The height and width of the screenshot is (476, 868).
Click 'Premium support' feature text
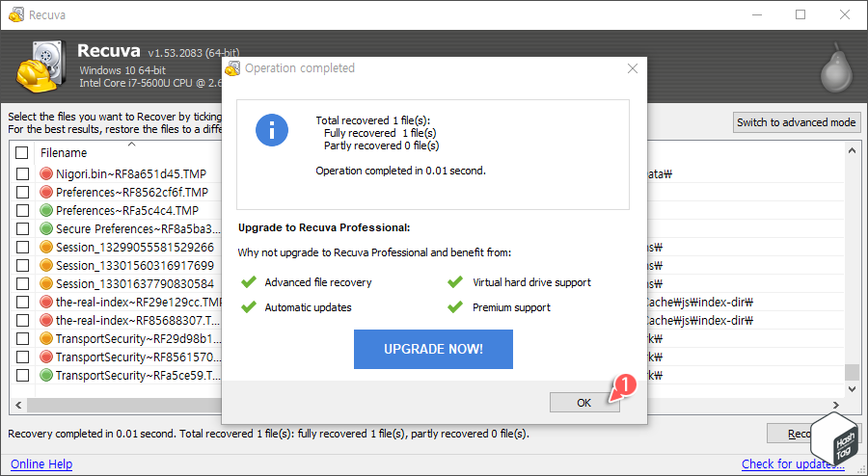(511, 307)
